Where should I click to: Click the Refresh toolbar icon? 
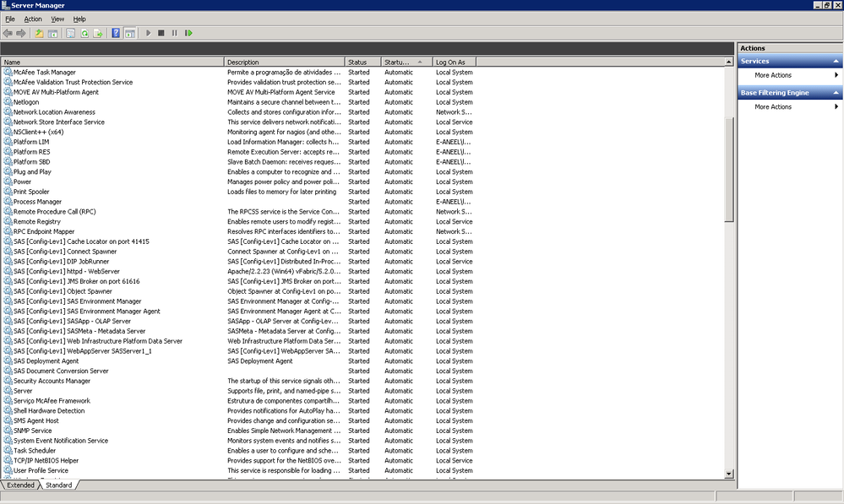84,34
